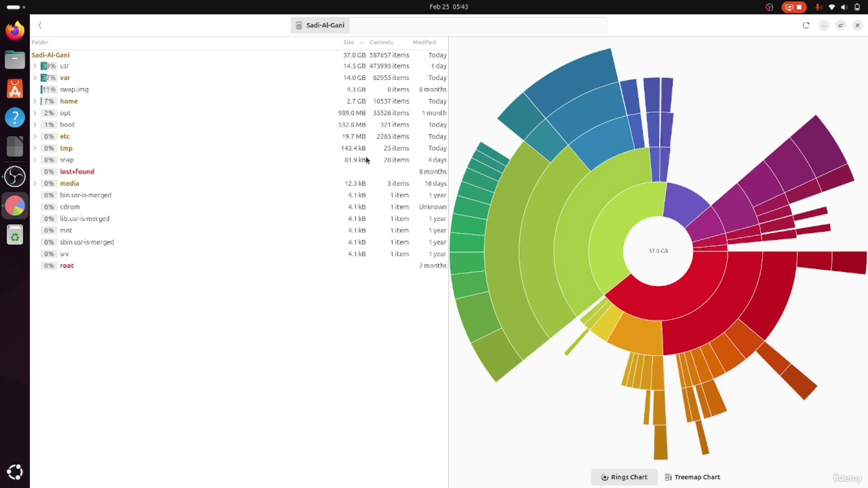
Task: Expand the opt folder row
Action: point(35,113)
